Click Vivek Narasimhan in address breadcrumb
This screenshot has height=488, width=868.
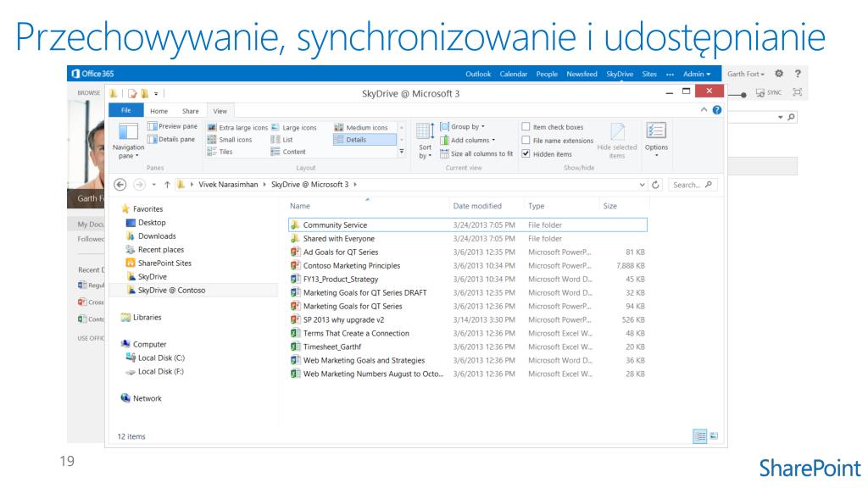pyautogui.click(x=228, y=185)
